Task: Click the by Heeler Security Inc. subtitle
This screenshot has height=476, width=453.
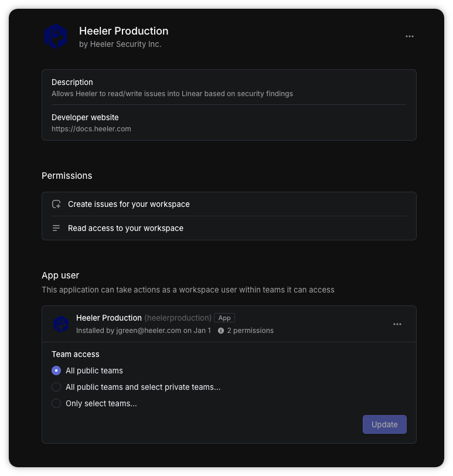Action: click(x=120, y=45)
